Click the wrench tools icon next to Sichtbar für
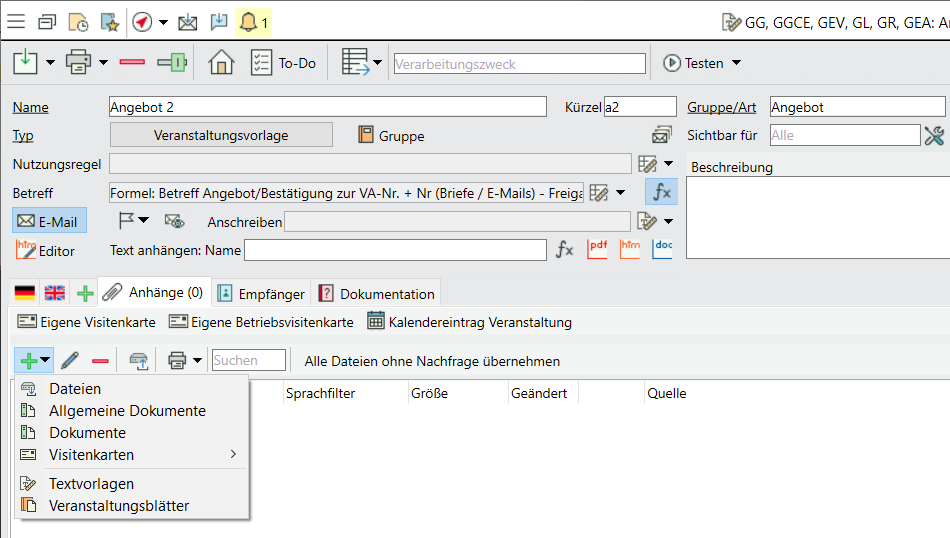 pyautogui.click(x=934, y=135)
